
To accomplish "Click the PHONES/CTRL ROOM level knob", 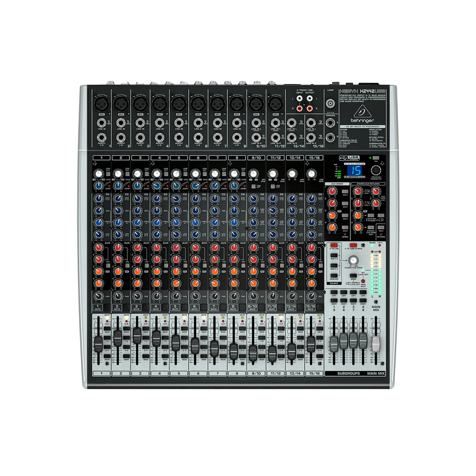I will click(x=353, y=261).
